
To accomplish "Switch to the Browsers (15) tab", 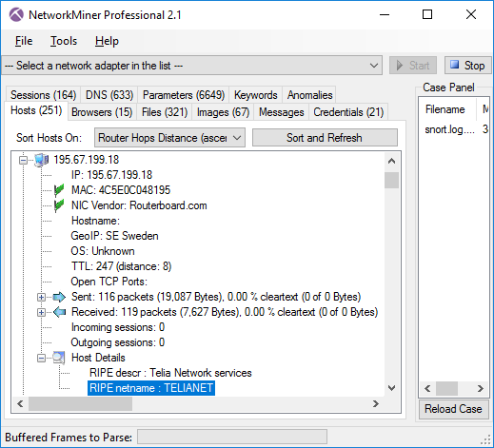I will pos(102,112).
